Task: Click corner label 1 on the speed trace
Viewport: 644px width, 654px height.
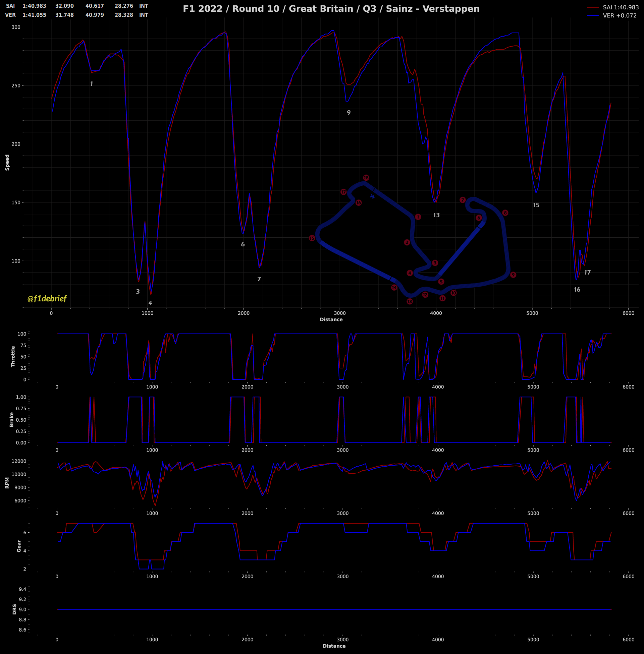Action: pyautogui.click(x=91, y=84)
